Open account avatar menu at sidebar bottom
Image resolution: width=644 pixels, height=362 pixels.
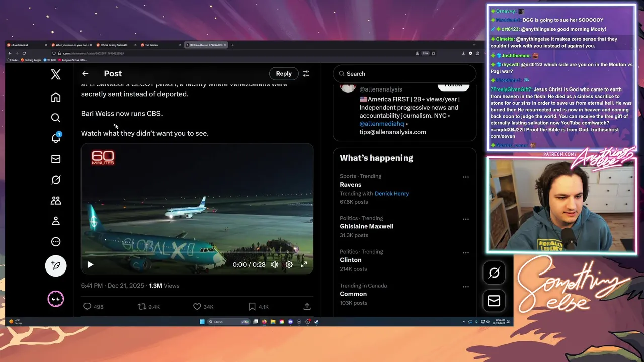tap(56, 299)
